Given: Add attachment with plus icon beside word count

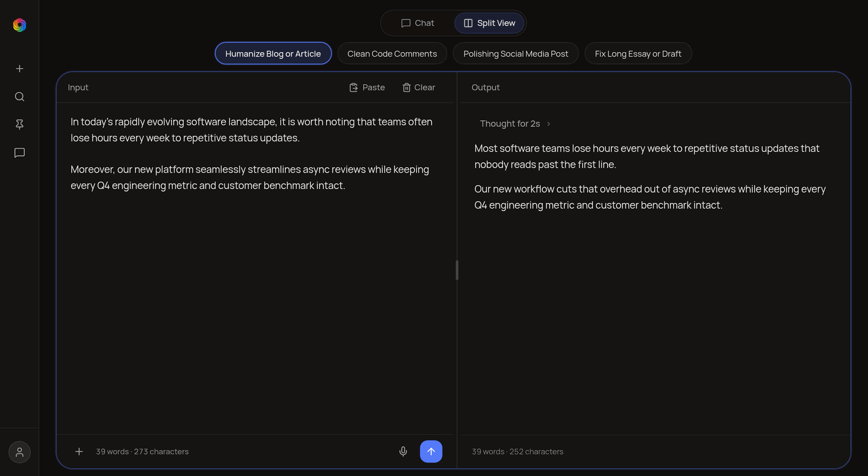Looking at the screenshot, I should pos(79,452).
